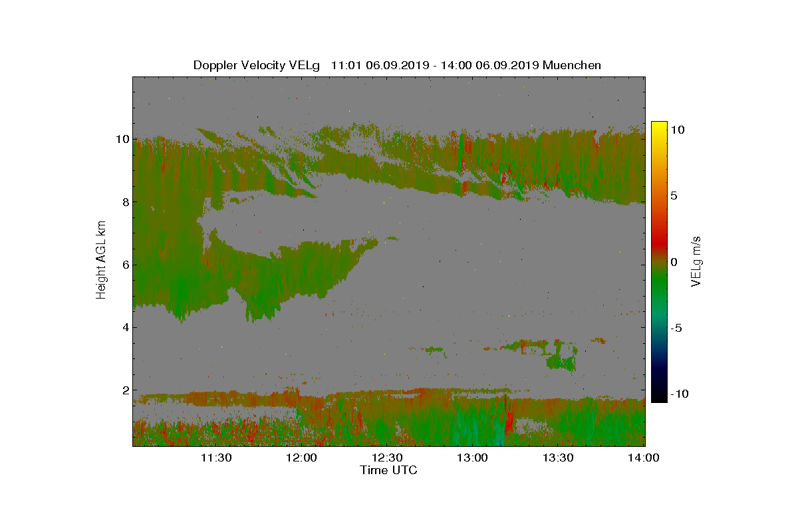Click colorbar tick label '-10'
Viewport: 798px width, 532px height.
(678, 394)
